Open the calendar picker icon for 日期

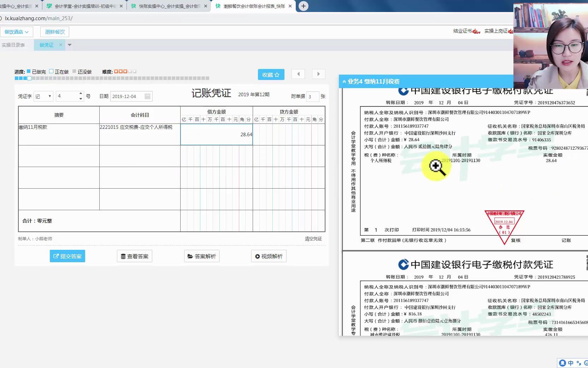[x=147, y=96]
